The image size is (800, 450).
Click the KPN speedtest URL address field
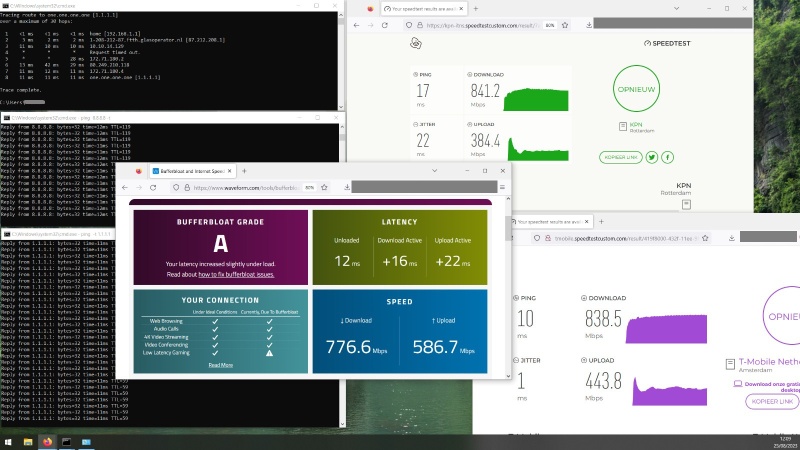coord(482,25)
